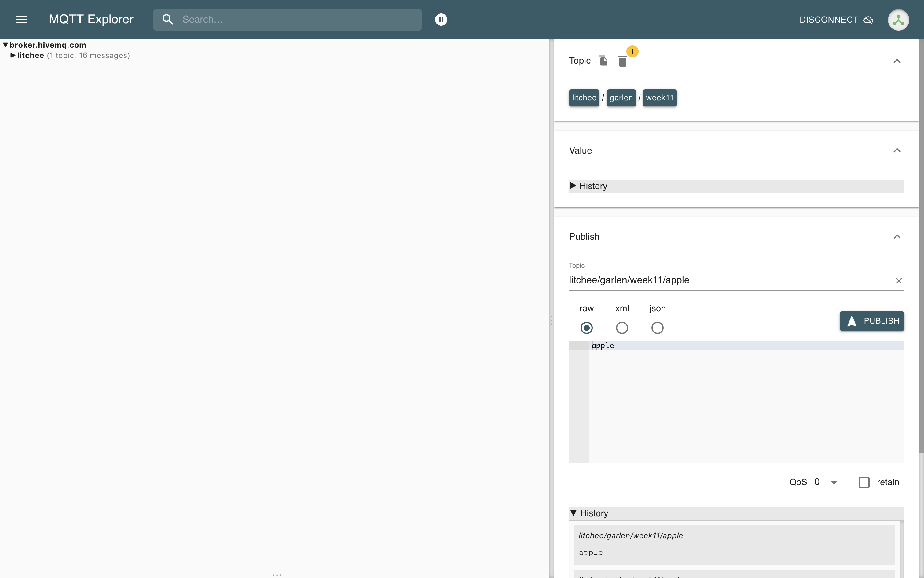This screenshot has width=924, height=578.
Task: Collapse the broker.hivemq.com tree node
Action: (6, 45)
